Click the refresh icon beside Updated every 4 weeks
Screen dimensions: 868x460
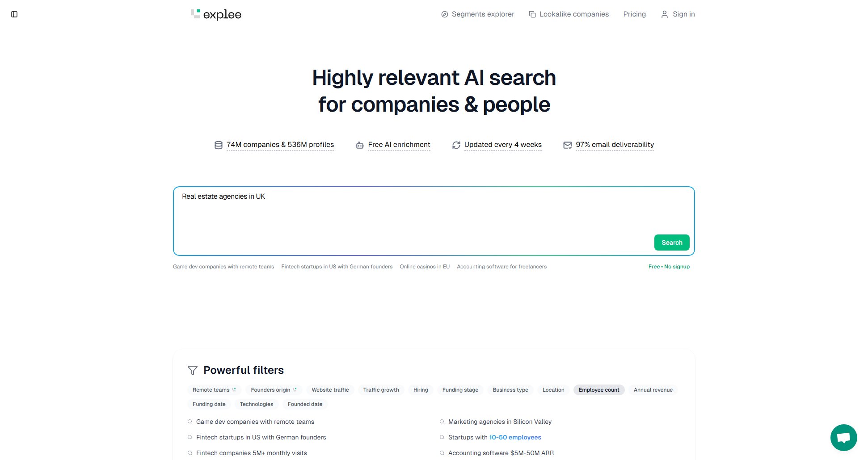click(x=456, y=145)
